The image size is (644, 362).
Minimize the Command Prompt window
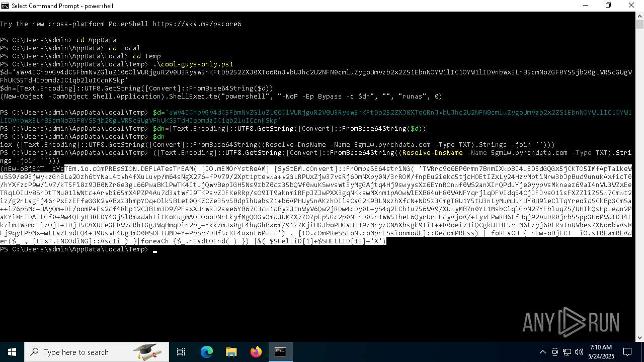tap(585, 6)
